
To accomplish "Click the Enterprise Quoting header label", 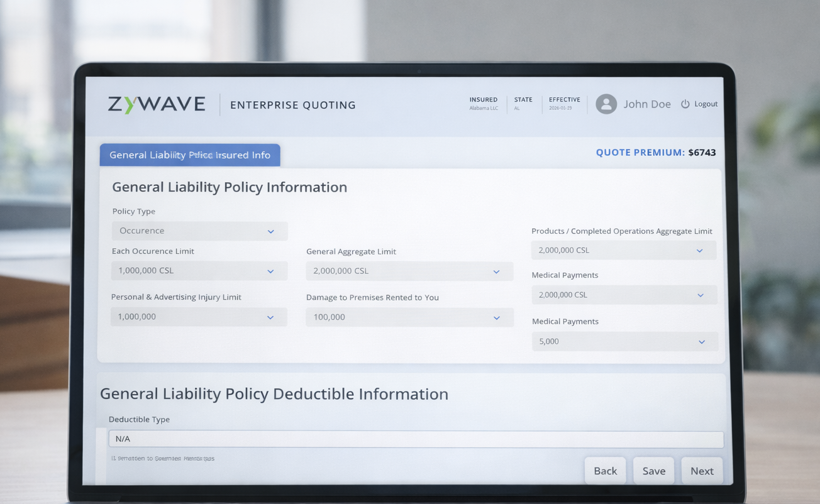I will (292, 105).
